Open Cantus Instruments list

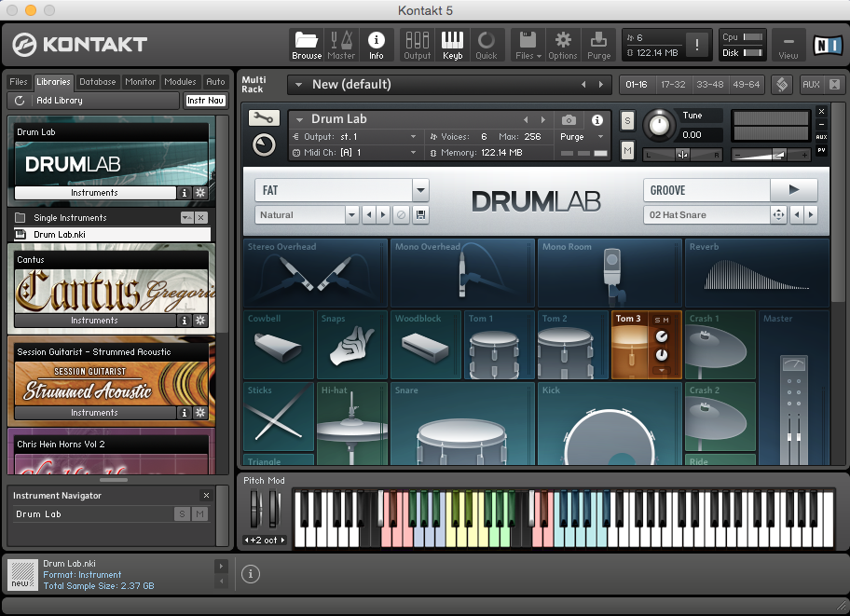pyautogui.click(x=95, y=321)
